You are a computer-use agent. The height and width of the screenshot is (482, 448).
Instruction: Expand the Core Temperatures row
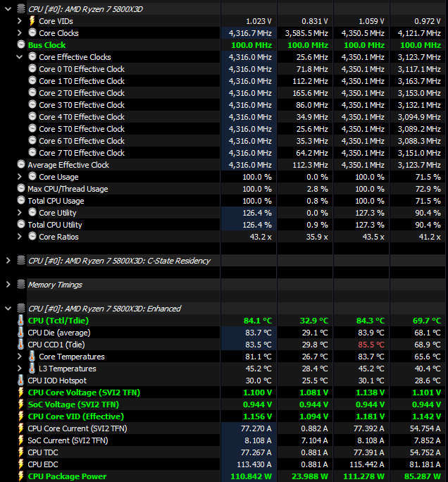[19, 357]
